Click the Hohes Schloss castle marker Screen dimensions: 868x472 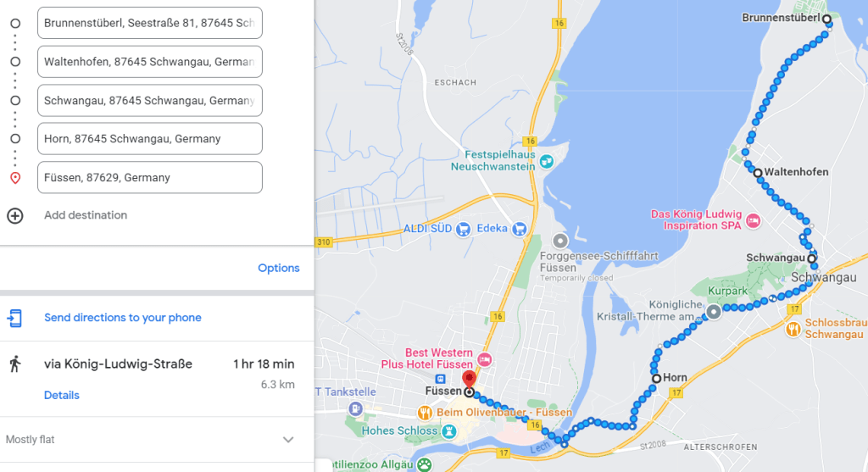(x=449, y=431)
